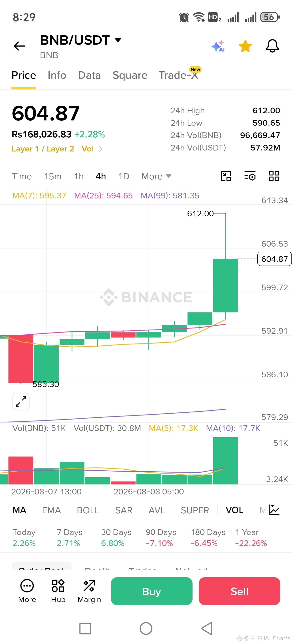Expand the More intervals dropdown

click(156, 176)
